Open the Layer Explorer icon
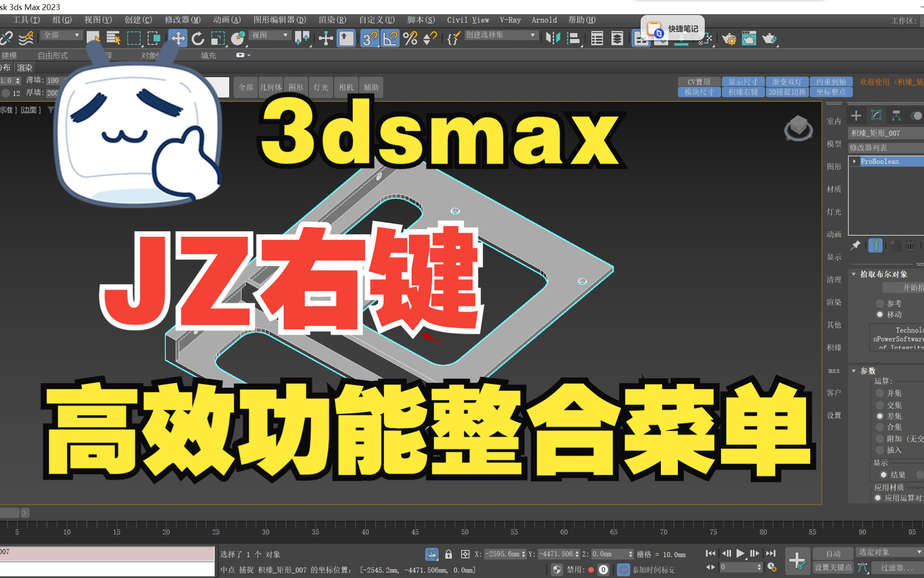Screen dimensions: 924x578 coord(617,39)
